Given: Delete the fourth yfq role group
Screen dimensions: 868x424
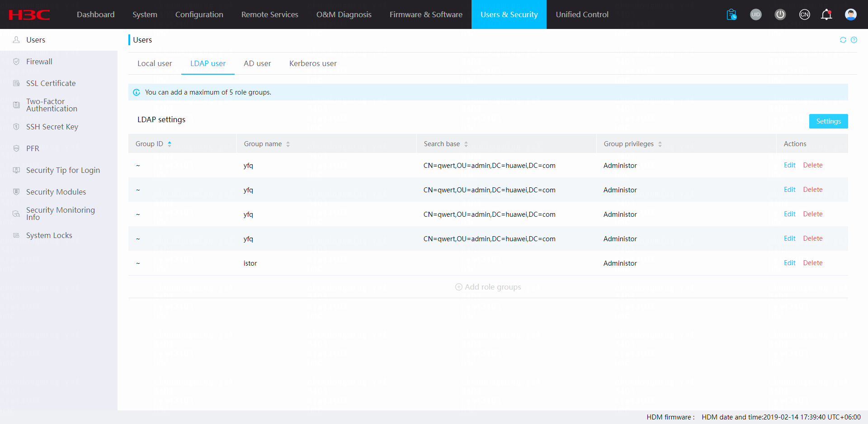Looking at the screenshot, I should pyautogui.click(x=813, y=238).
